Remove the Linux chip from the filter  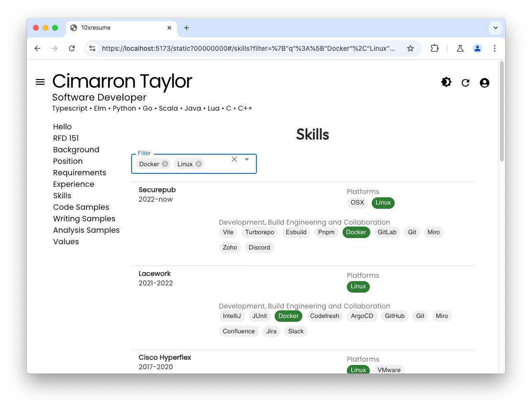(x=199, y=164)
